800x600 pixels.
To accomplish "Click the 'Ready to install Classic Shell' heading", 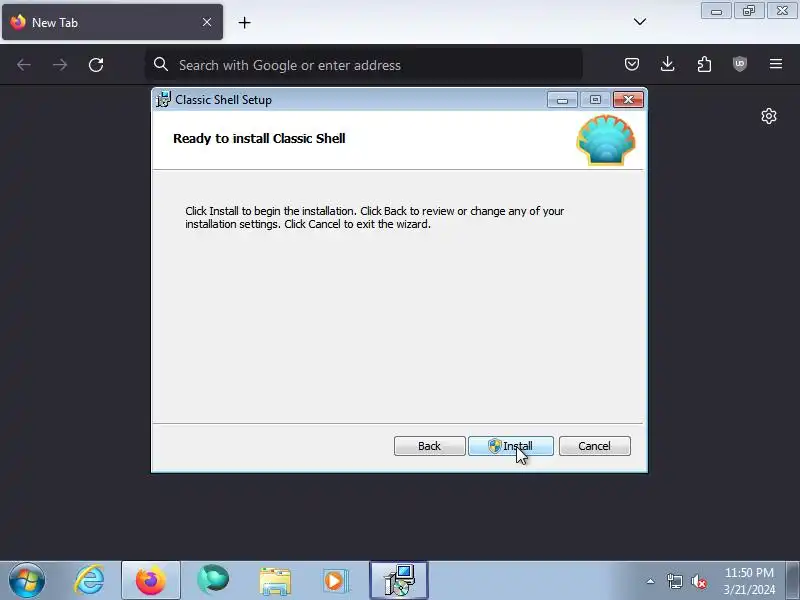I will coord(259,138).
